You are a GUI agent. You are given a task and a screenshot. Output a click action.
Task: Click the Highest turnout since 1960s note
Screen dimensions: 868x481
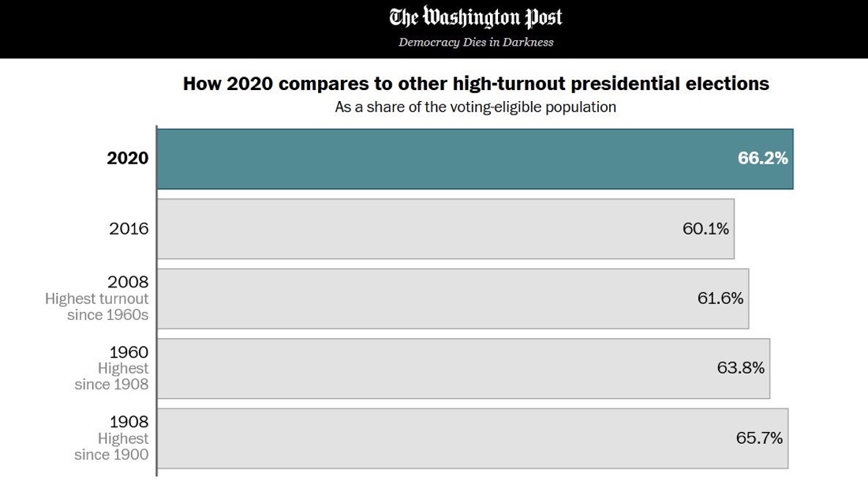coord(97,307)
